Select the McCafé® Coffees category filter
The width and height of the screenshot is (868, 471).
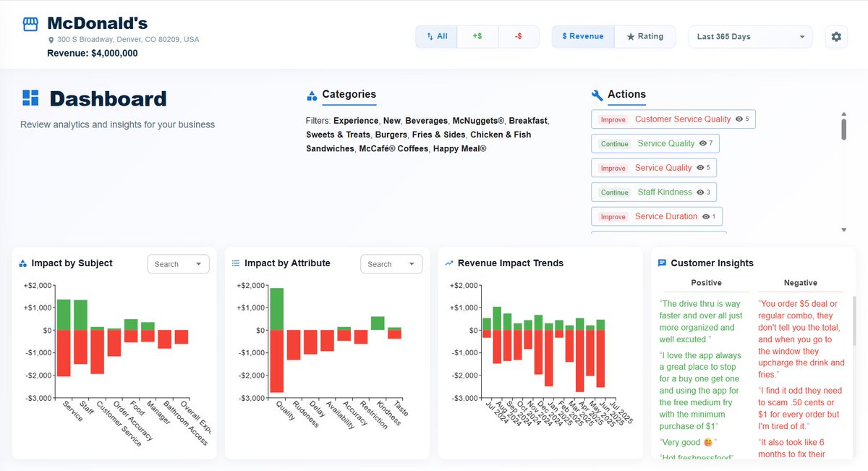tap(393, 148)
